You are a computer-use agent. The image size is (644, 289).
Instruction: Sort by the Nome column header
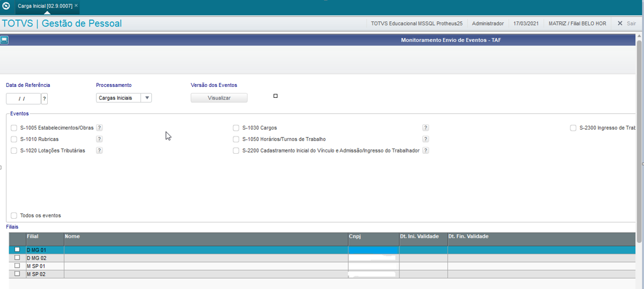tap(206, 239)
